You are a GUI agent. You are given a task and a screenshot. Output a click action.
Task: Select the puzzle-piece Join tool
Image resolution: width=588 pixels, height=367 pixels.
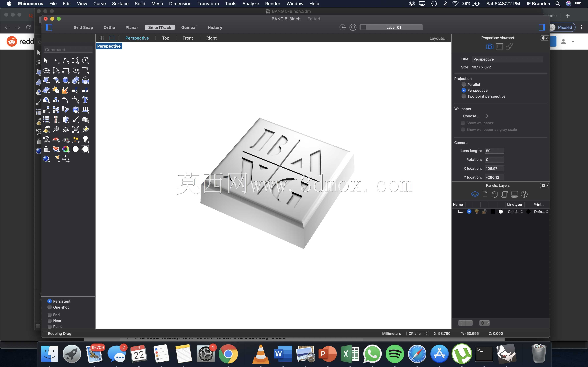coord(56,90)
